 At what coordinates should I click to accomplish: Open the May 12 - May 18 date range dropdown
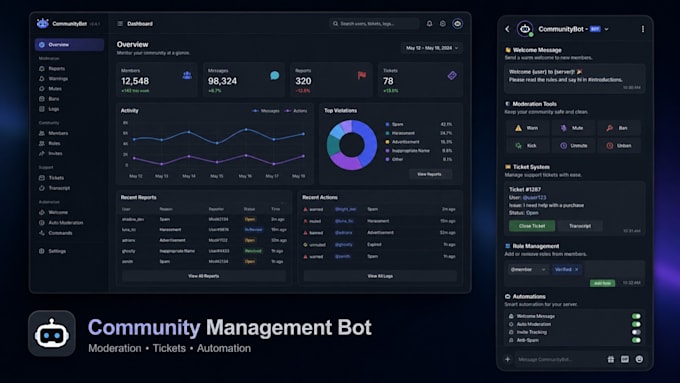click(x=432, y=48)
